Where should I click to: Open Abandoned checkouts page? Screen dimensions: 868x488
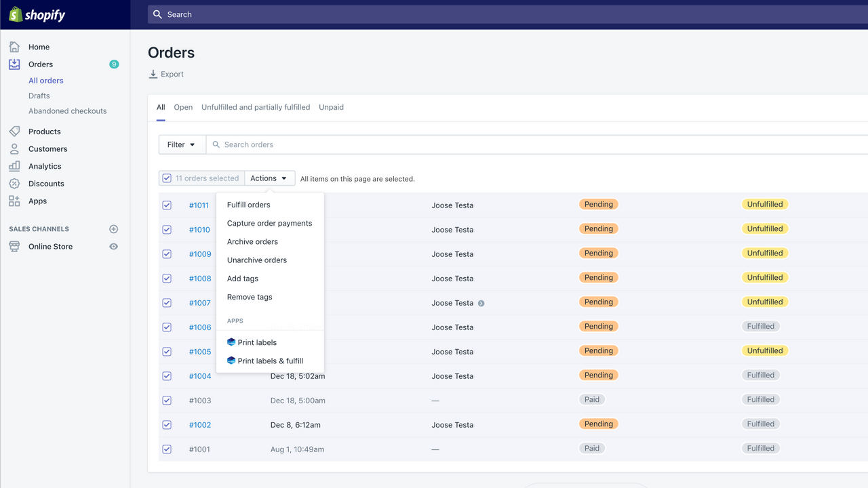coord(68,111)
